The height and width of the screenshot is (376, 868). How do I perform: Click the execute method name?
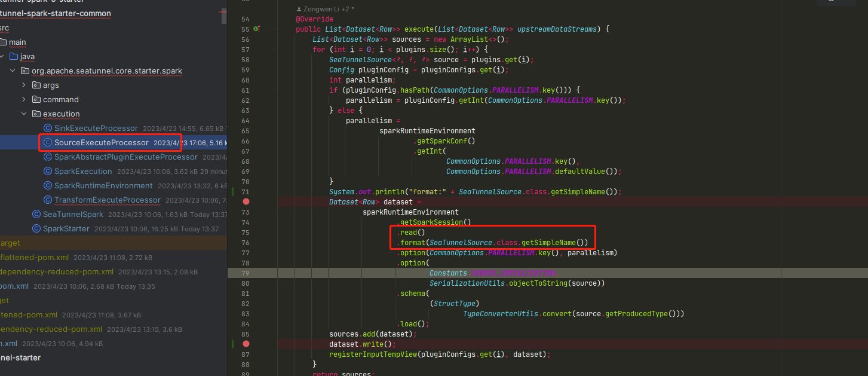coord(421,29)
